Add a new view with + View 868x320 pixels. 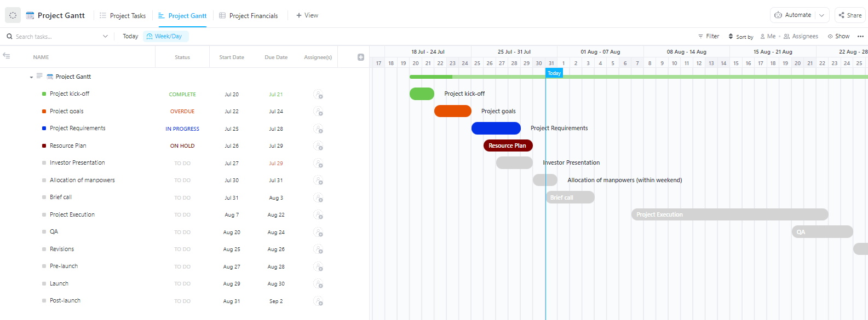click(x=307, y=16)
